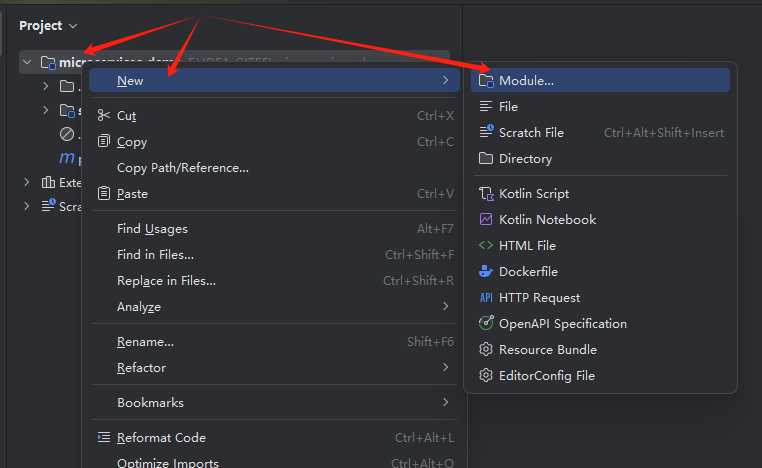Collapse the microservices-demo root node

[27, 62]
